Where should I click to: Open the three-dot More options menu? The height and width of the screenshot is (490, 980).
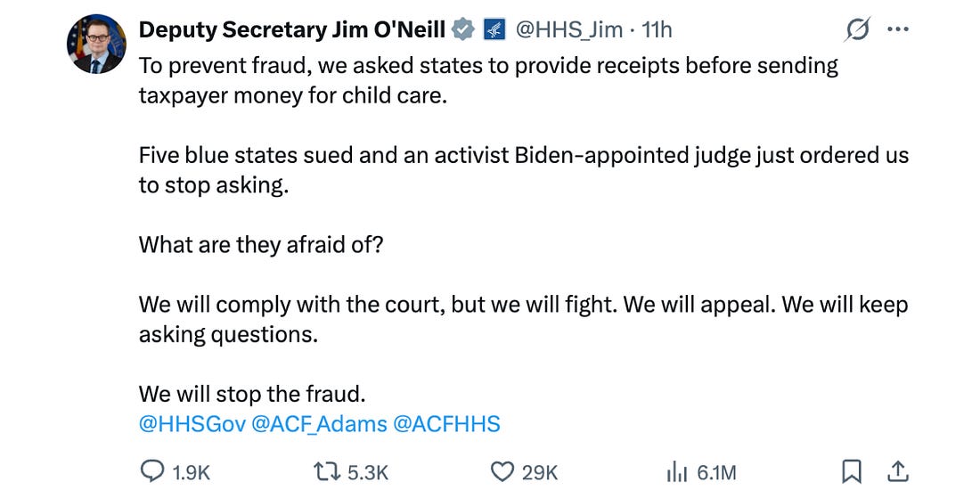click(898, 30)
